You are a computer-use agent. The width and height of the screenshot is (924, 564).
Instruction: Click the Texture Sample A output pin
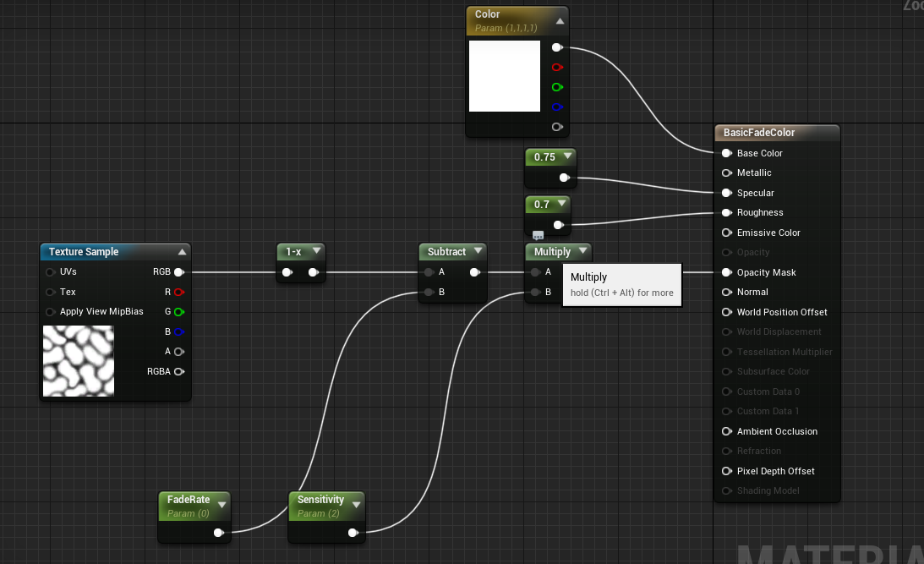tap(179, 351)
